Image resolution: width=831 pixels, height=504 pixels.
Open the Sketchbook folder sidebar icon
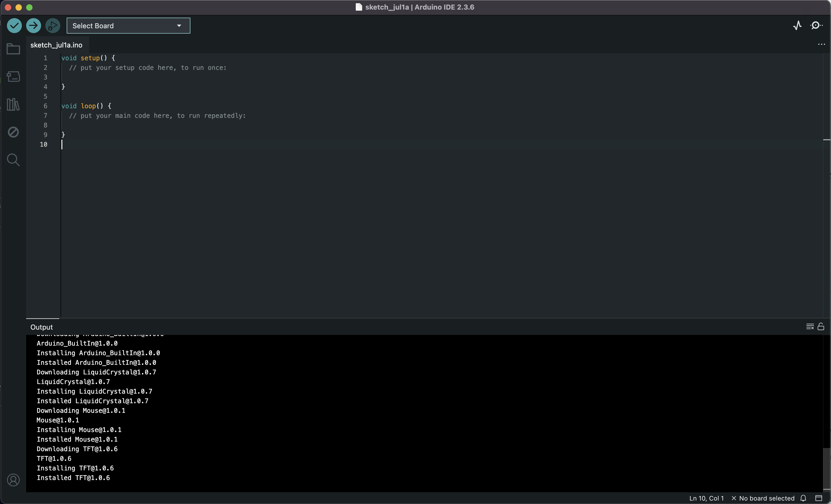14,49
